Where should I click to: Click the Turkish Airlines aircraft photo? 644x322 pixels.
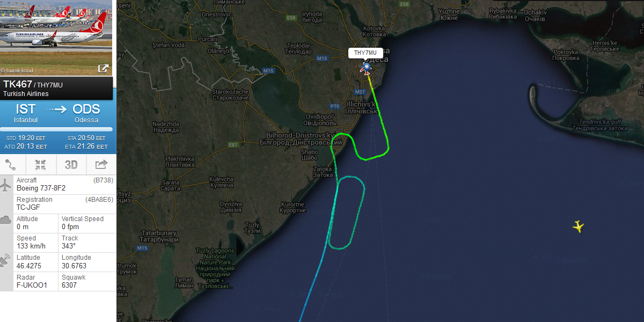[x=56, y=38]
